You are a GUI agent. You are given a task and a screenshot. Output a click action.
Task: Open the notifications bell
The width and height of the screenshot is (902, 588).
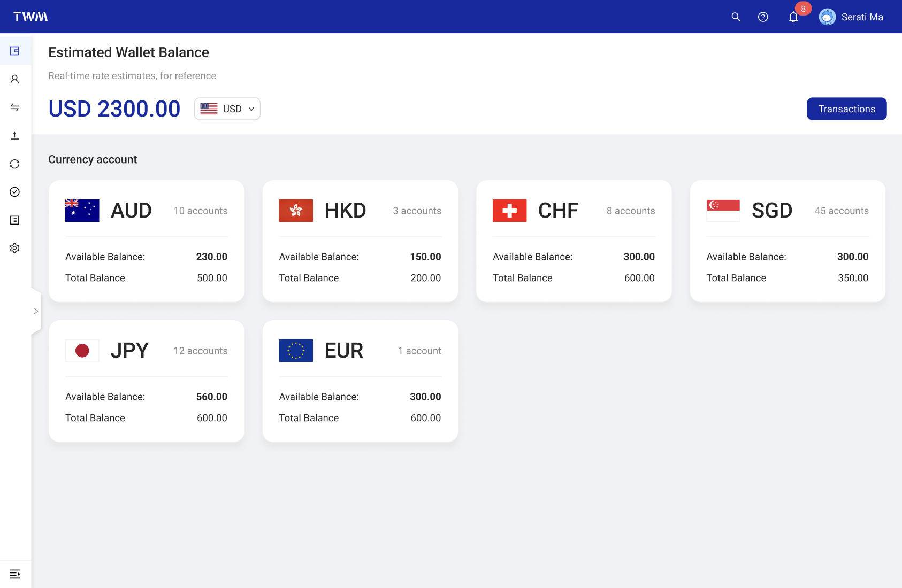[793, 17]
